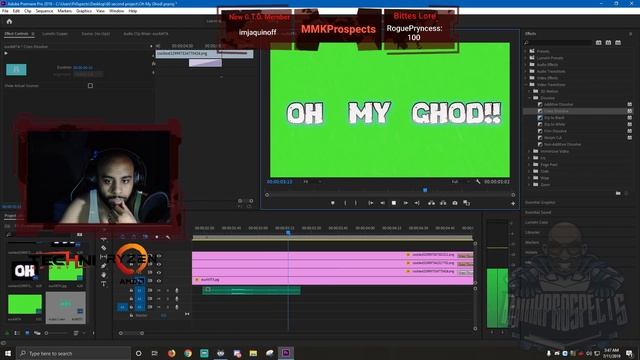This screenshot has width=640, height=360.
Task: Open the Comparison View button
Action: coord(467,203)
